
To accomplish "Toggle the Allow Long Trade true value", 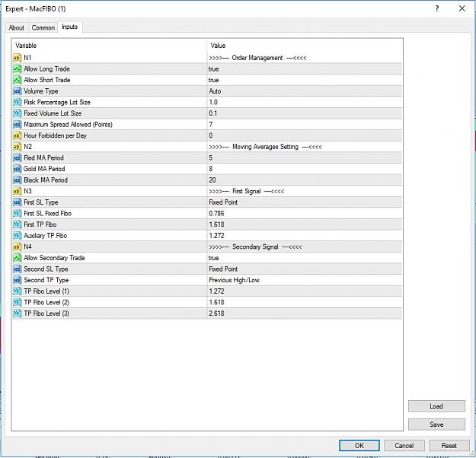I will click(x=305, y=68).
